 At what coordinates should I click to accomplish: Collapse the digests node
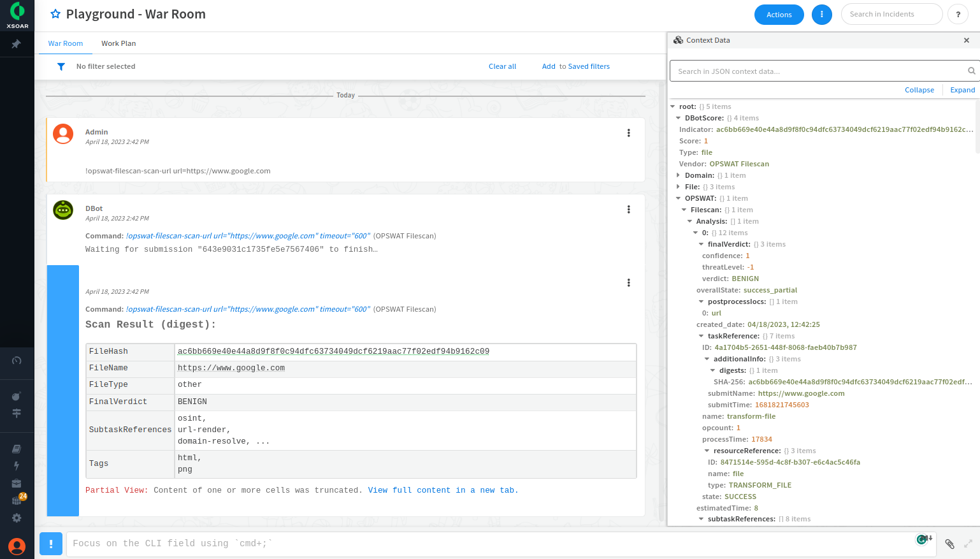[713, 370]
